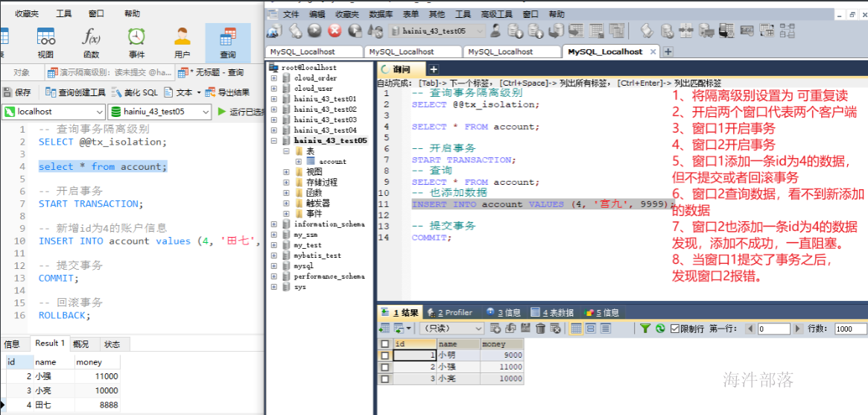This screenshot has height=415, width=868.
Task: Switch results to text view icon
Action: pos(606,329)
